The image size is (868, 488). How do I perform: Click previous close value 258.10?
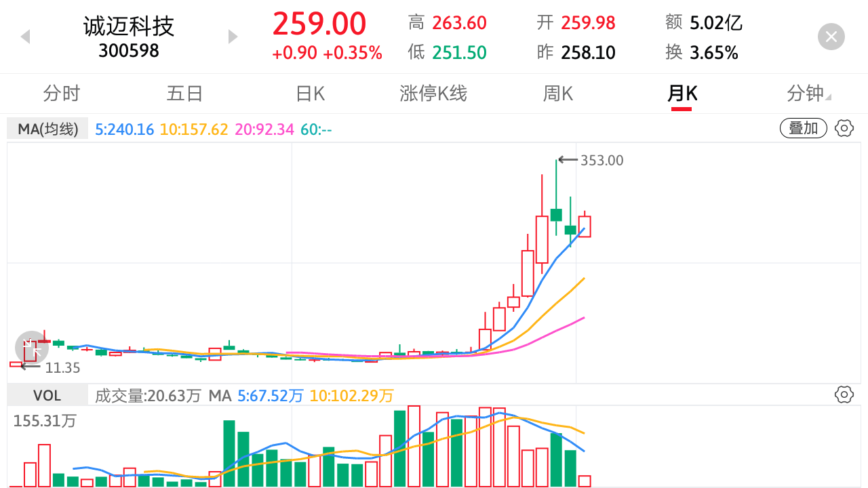(588, 52)
